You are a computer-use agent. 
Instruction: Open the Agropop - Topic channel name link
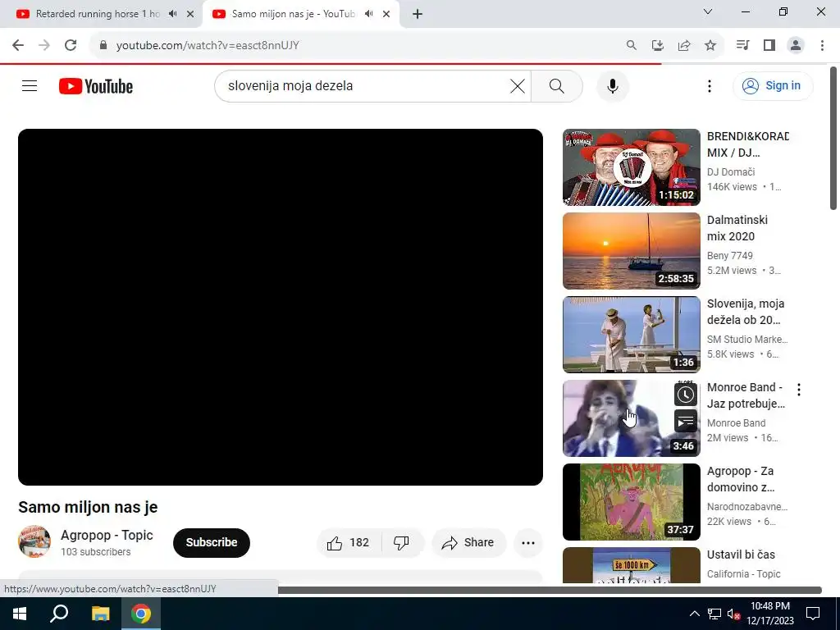[107, 535]
